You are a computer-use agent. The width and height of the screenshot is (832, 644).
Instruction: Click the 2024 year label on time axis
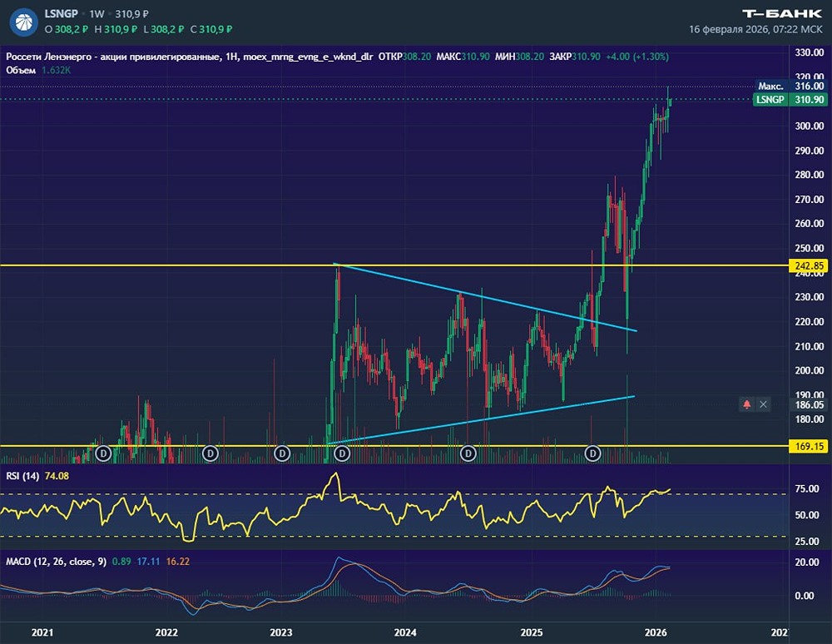point(405,633)
